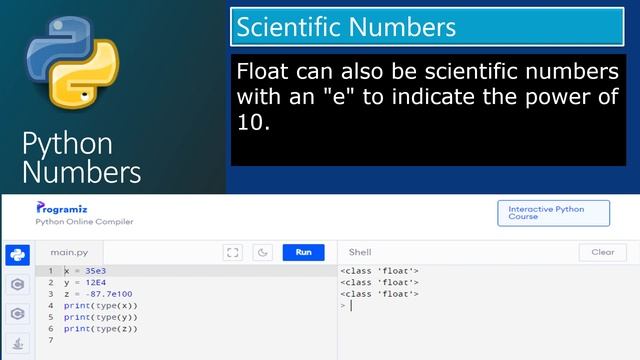The width and height of the screenshot is (640, 360).
Task: Click first "<class 'float'>" output line
Action: coord(380,271)
